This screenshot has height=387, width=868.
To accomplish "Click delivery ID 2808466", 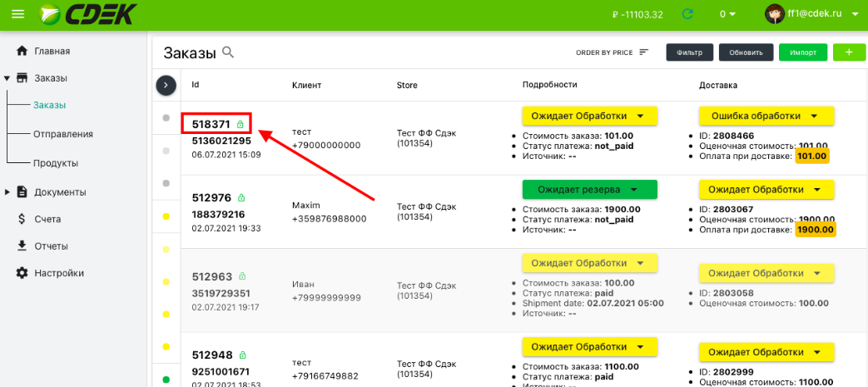I will click(x=732, y=136).
